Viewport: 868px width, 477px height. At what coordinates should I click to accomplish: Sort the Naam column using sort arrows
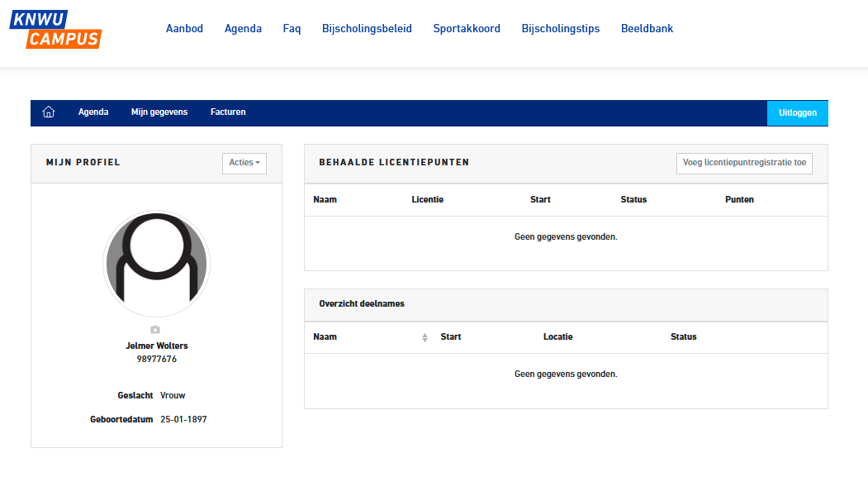click(x=425, y=337)
